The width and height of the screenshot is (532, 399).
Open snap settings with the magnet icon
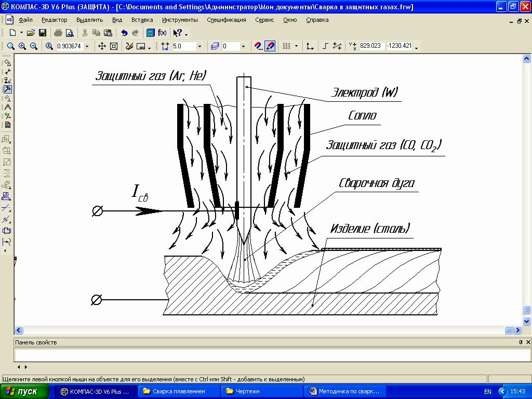click(259, 46)
